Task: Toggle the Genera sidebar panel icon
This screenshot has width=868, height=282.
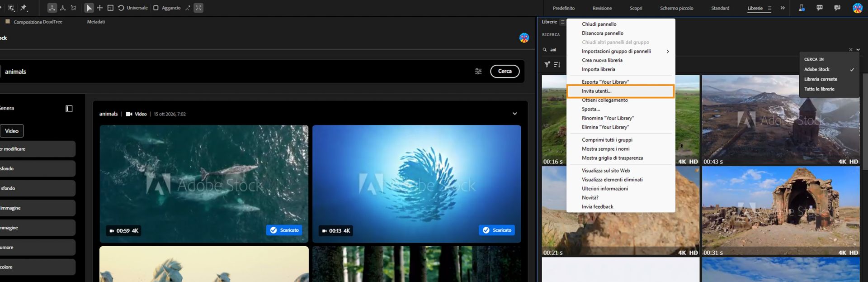Action: tap(69, 109)
